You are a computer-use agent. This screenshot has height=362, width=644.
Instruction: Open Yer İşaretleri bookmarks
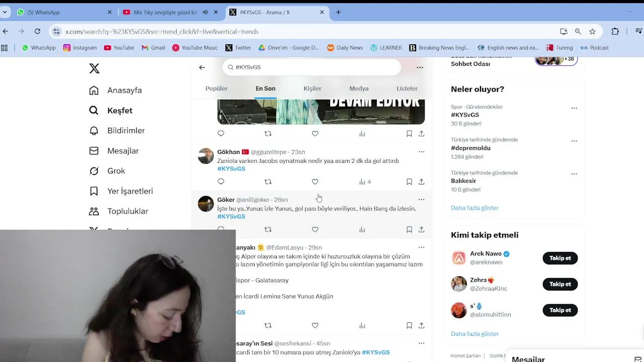coord(121,191)
